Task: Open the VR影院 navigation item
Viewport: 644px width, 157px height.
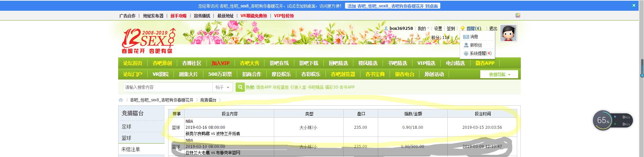Action: click(160, 74)
